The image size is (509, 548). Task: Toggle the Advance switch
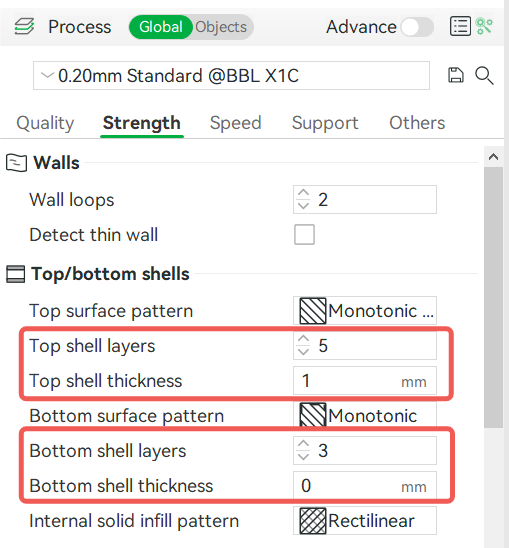417,27
